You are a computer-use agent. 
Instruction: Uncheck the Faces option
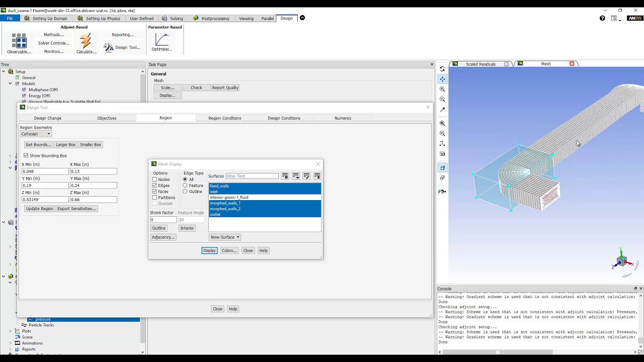(x=154, y=192)
